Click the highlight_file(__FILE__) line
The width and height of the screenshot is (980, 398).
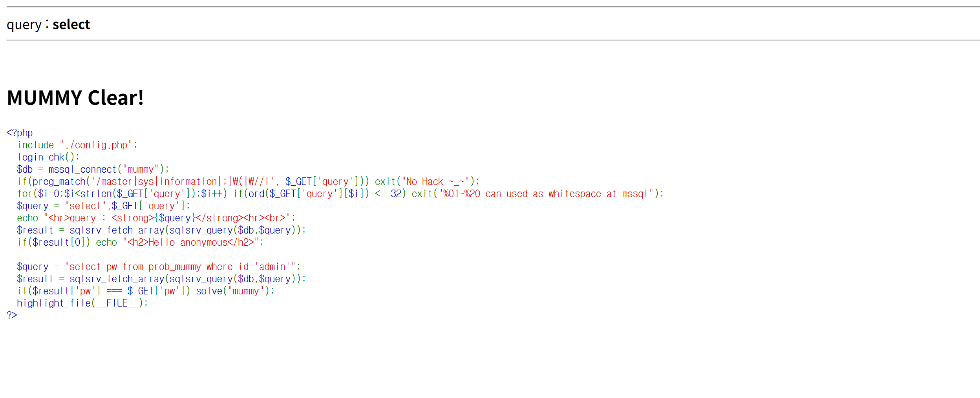point(82,303)
